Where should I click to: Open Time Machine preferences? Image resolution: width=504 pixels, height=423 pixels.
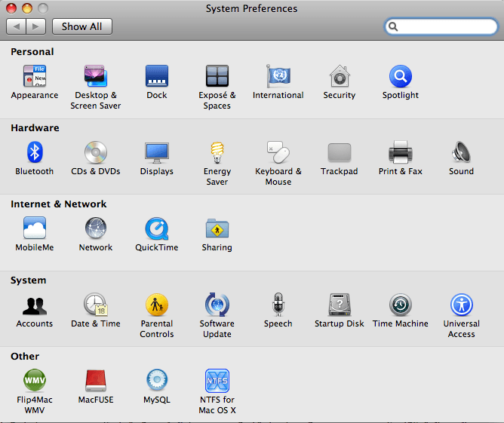click(x=401, y=305)
